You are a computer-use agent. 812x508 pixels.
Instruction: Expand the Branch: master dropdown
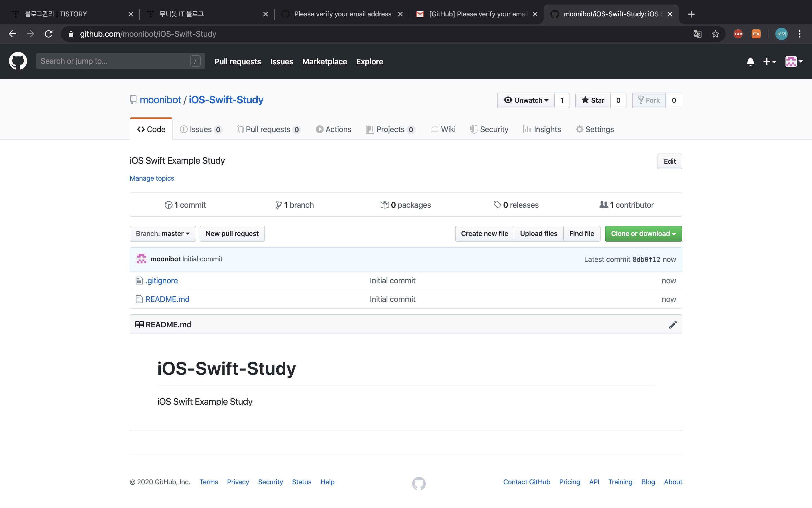click(x=163, y=233)
